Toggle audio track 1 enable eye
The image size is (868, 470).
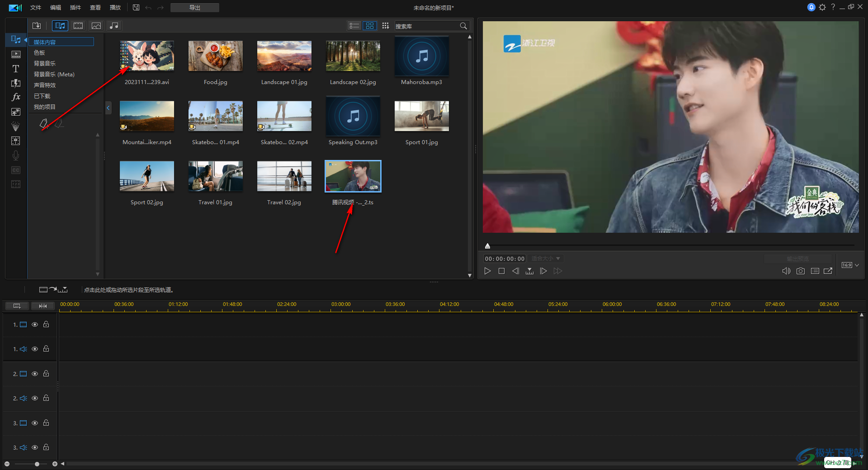pyautogui.click(x=35, y=349)
